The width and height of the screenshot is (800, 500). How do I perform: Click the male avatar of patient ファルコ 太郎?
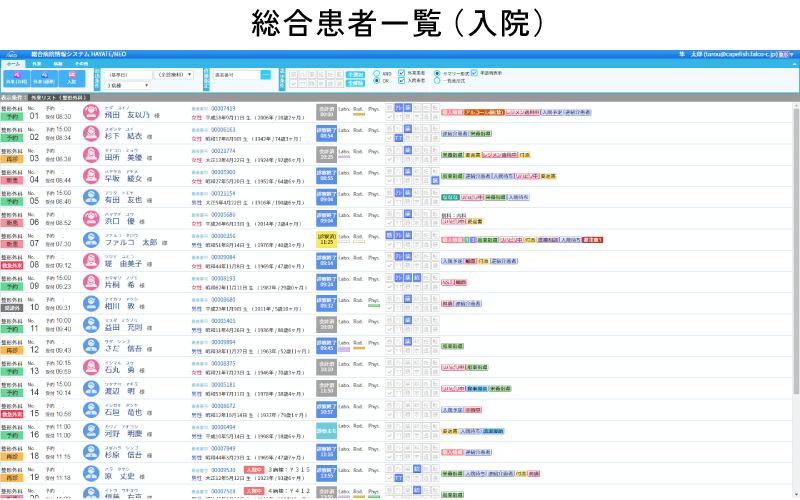pyautogui.click(x=91, y=241)
